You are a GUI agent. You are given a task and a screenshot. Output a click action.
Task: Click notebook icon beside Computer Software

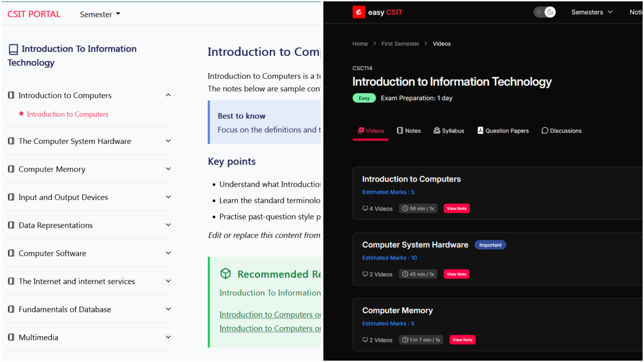click(11, 253)
